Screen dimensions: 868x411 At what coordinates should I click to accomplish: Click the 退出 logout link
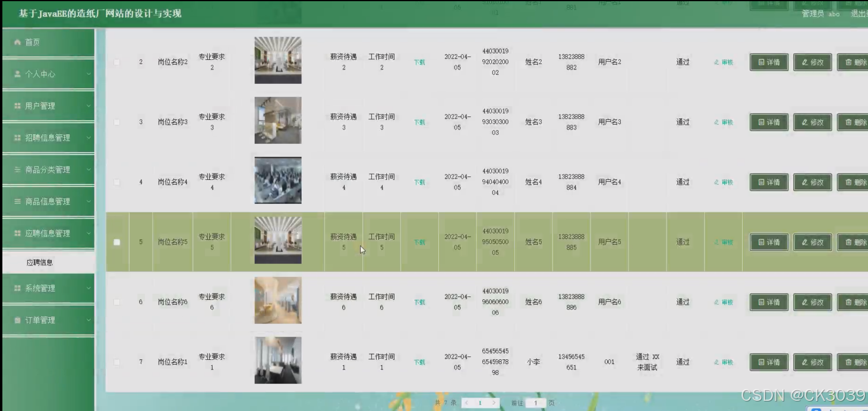click(859, 14)
